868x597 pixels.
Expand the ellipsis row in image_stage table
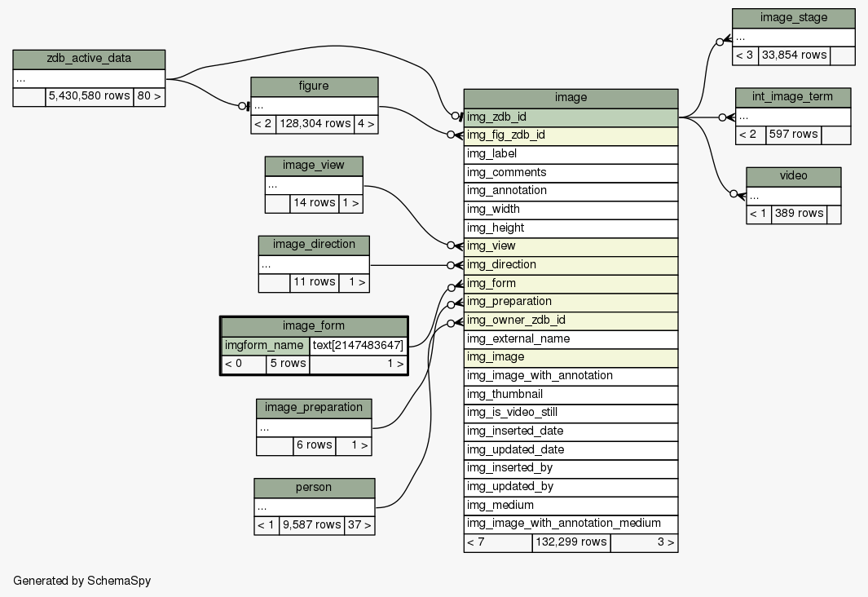793,37
